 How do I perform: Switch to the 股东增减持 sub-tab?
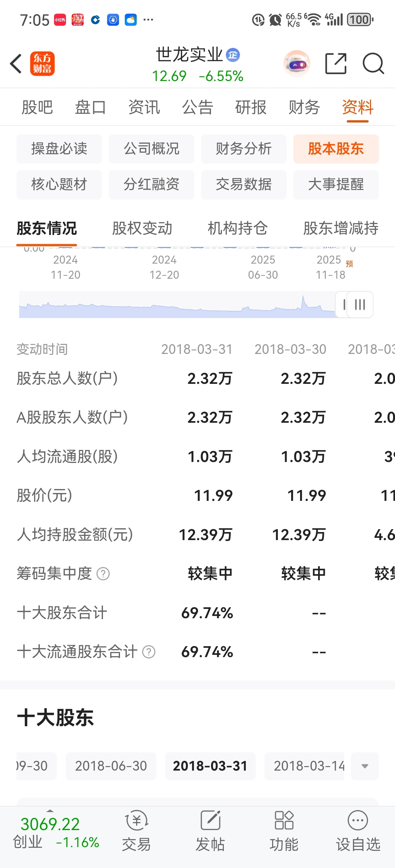tap(341, 229)
